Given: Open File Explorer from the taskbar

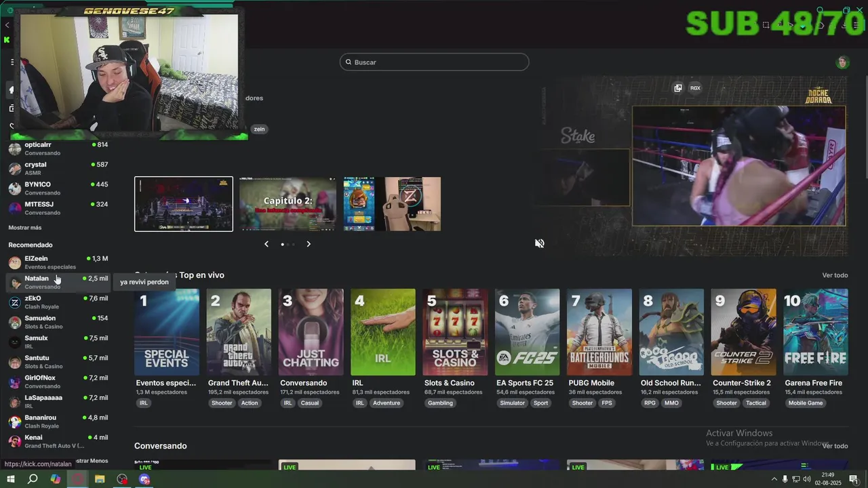Looking at the screenshot, I should (100, 479).
